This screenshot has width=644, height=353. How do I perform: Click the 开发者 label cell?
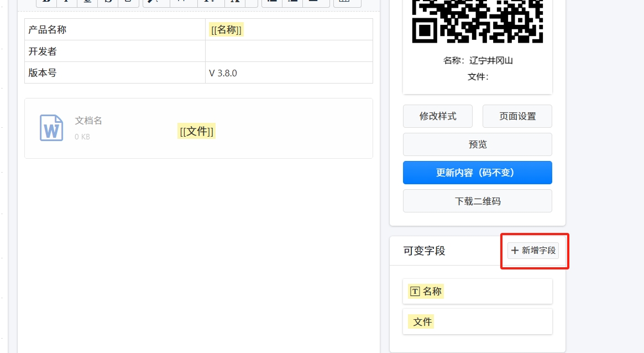tap(114, 51)
